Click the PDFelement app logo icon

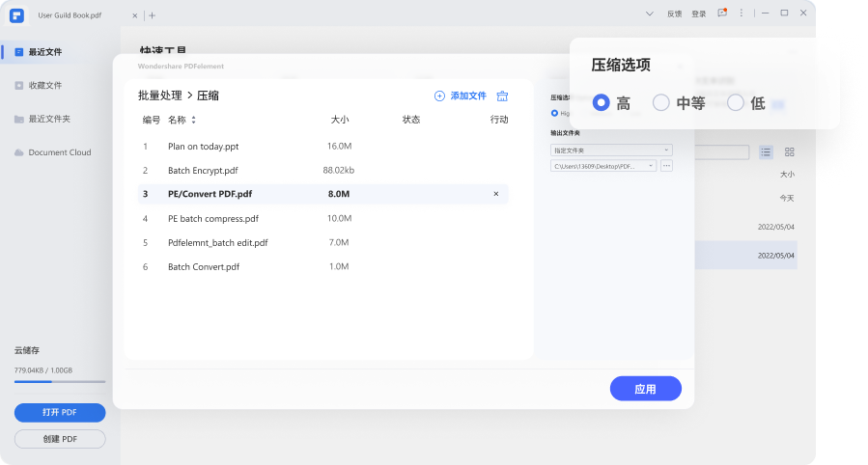16,14
